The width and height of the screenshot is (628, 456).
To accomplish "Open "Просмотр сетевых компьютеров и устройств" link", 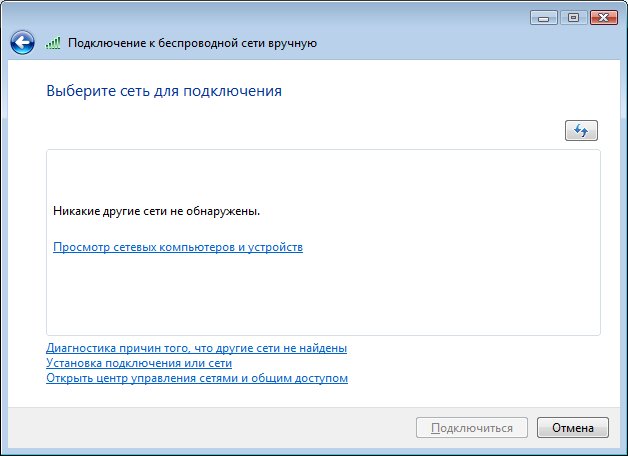I will [177, 247].
